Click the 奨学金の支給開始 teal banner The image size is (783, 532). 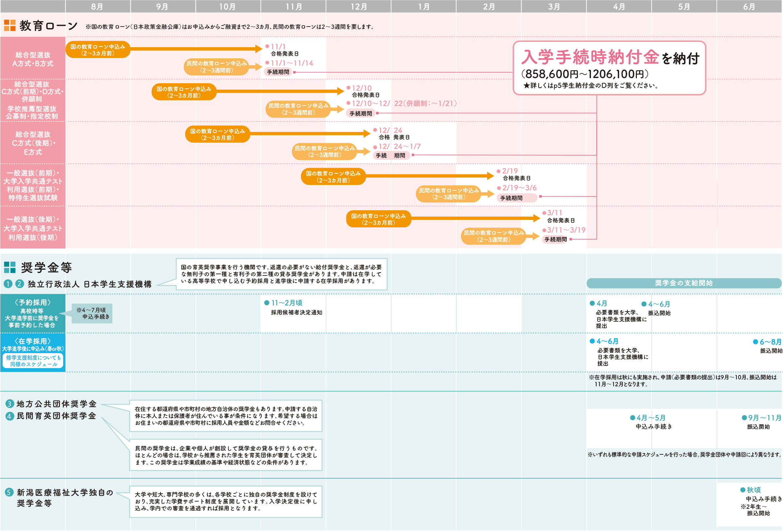[x=684, y=283]
